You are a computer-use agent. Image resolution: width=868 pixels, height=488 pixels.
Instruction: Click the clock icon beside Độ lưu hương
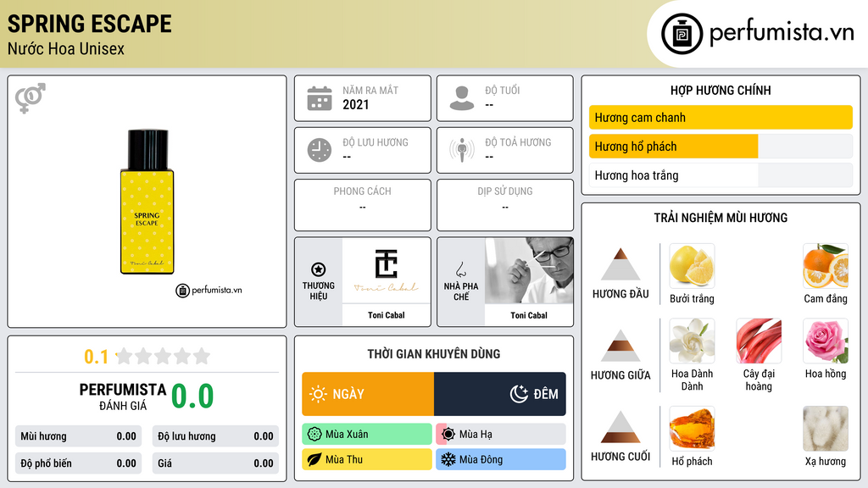320,150
